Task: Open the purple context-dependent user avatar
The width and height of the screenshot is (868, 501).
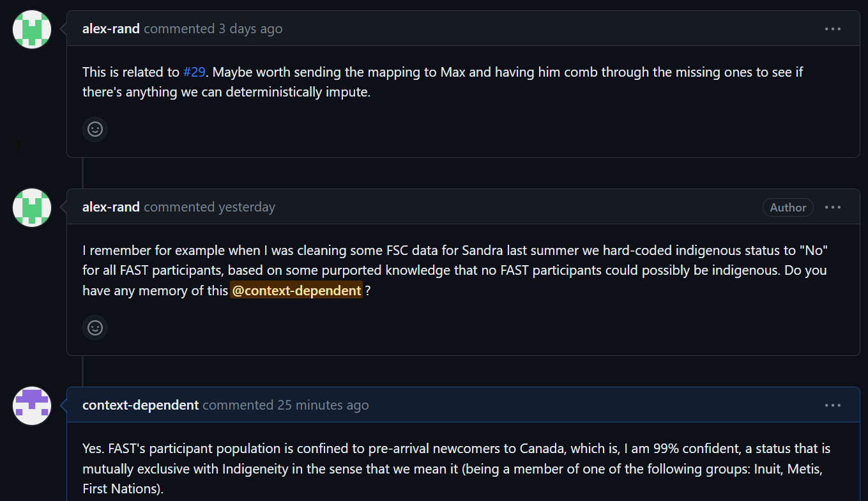Action: pos(32,405)
